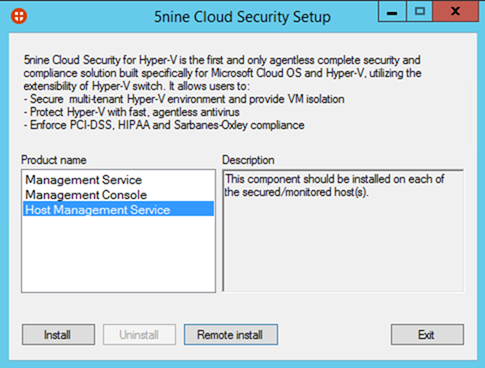Select Host Management Service entry
This screenshot has width=485, height=368.
pos(118,209)
